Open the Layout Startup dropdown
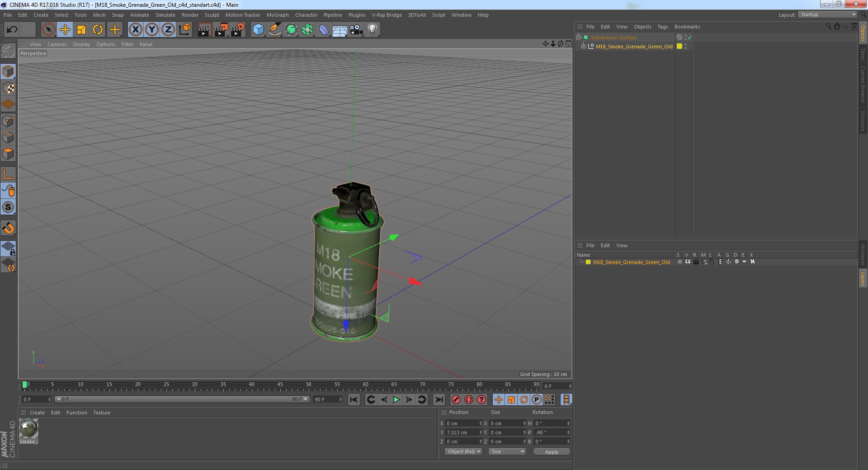The width and height of the screenshot is (868, 470). [828, 15]
